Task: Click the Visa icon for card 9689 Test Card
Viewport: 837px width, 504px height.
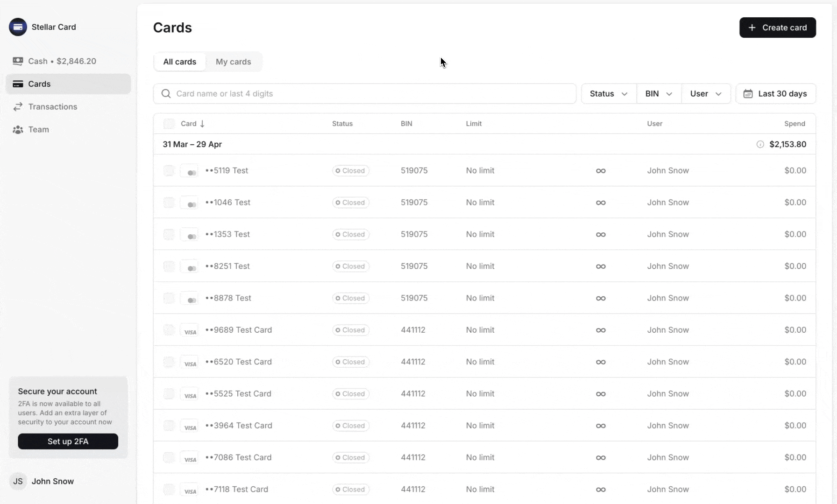Action: (x=189, y=330)
